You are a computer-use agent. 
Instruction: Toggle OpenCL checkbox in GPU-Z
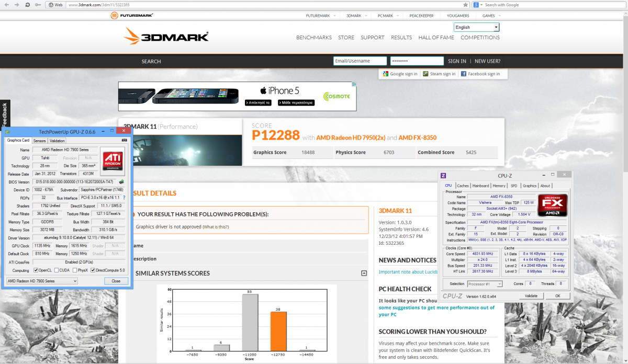click(36, 270)
